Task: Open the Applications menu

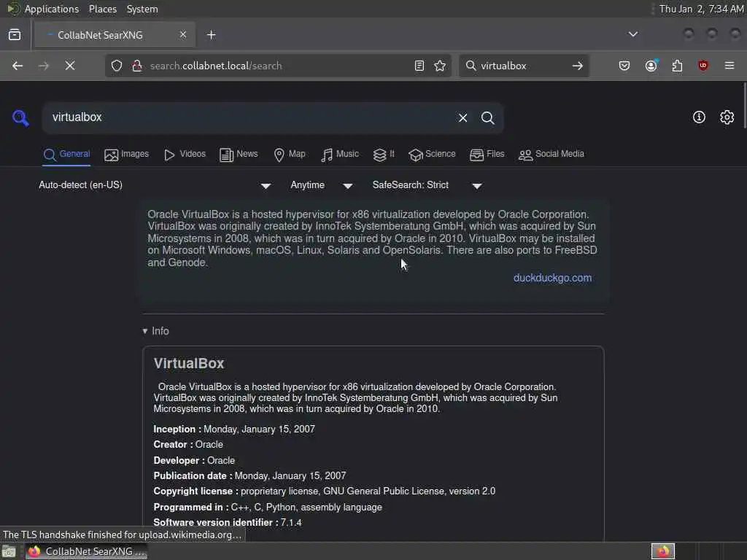Action: (x=52, y=9)
